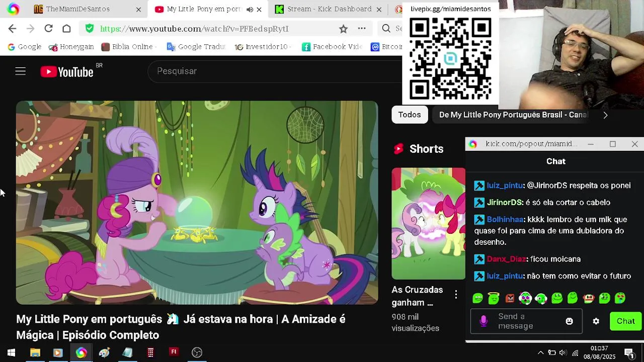Show next filter chips with arrow
Image resolution: width=644 pixels, height=362 pixels.
tap(605, 115)
